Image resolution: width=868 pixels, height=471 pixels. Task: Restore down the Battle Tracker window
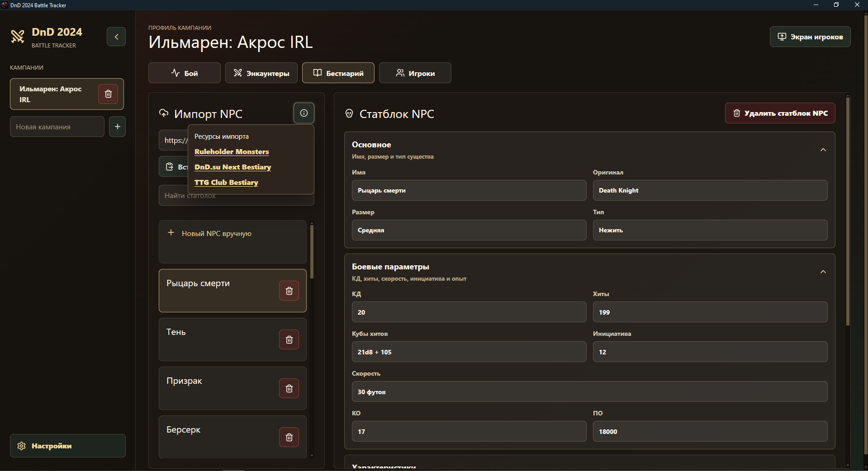click(836, 5)
